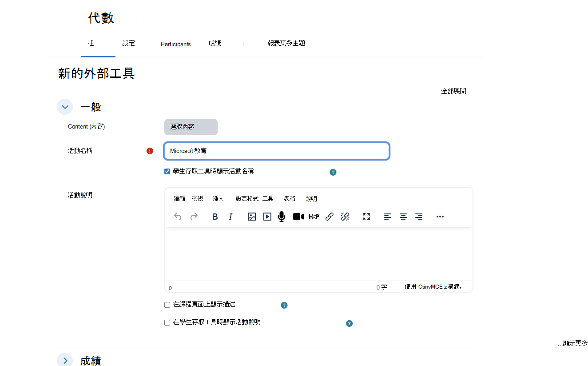Open help for 在課程頁面上顯示描述
The image size is (588, 366).
coord(284,305)
